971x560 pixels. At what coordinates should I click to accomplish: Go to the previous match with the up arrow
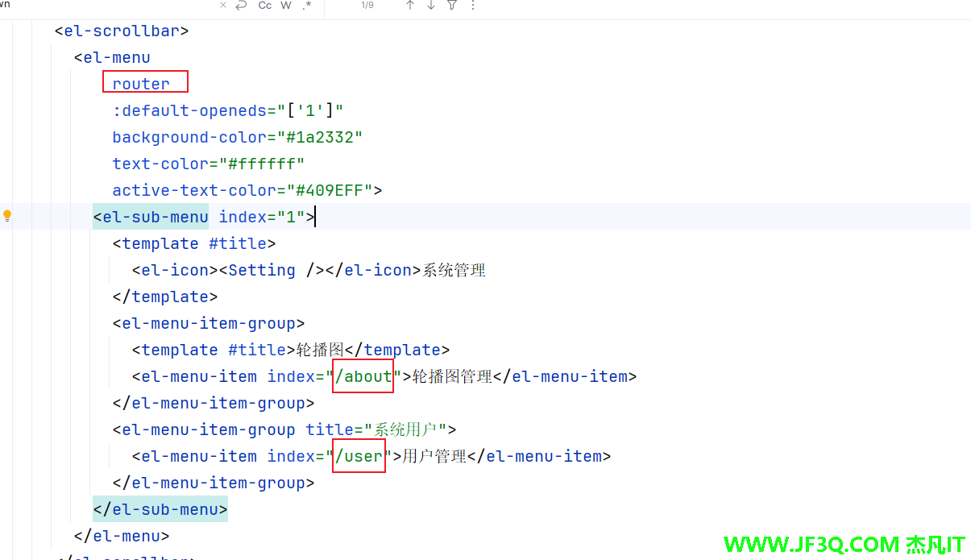pos(410,6)
